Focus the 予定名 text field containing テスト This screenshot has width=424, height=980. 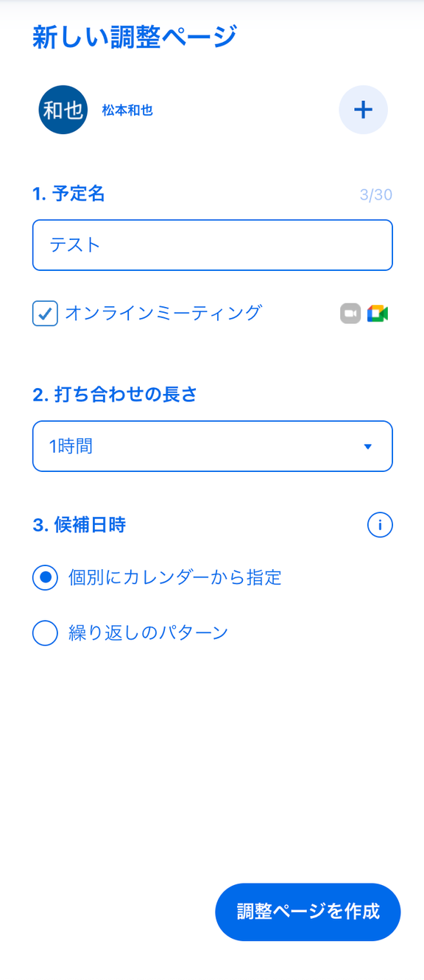click(212, 245)
